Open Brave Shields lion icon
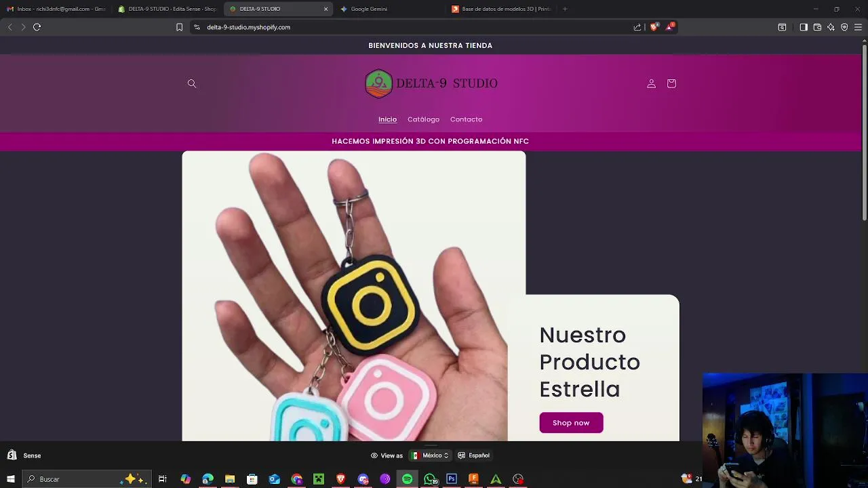Screen dimensions: 868x488 [x=654, y=27]
